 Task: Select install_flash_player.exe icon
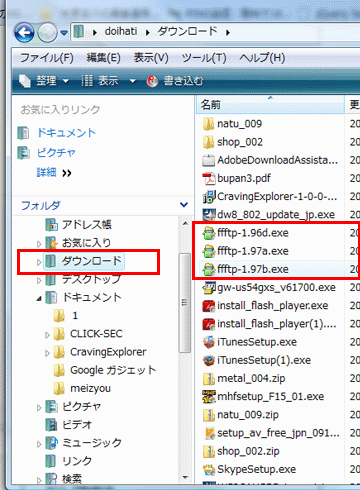pyautogui.click(x=209, y=306)
